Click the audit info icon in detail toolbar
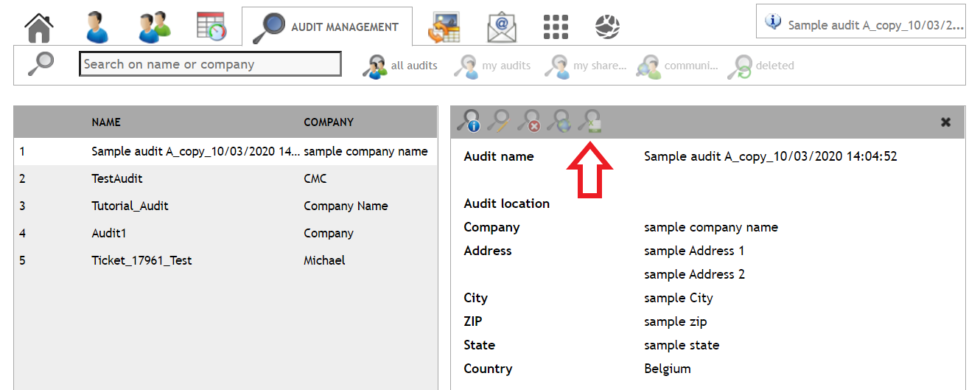980x390 pixels. (x=469, y=121)
